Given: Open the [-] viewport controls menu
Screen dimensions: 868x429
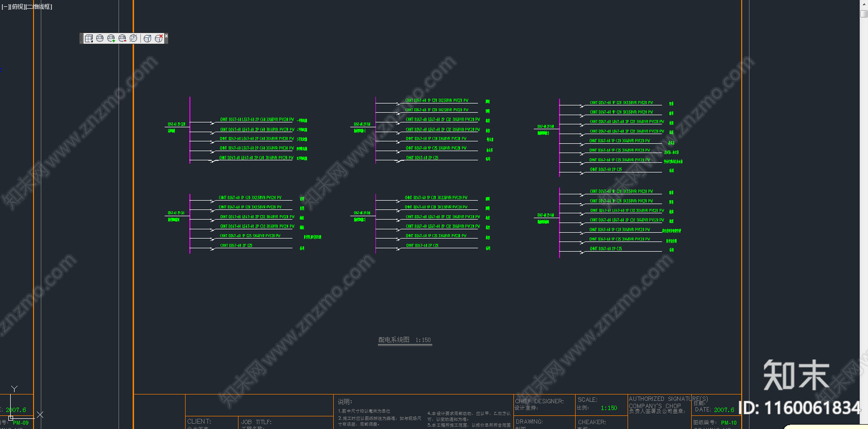Looking at the screenshot, I should [x=5, y=7].
